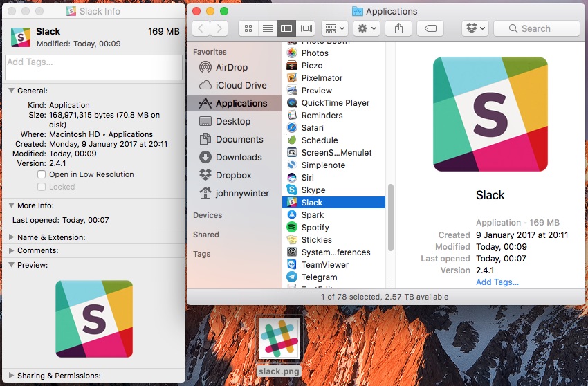Select the Pixelmator app icon

pyautogui.click(x=292, y=78)
